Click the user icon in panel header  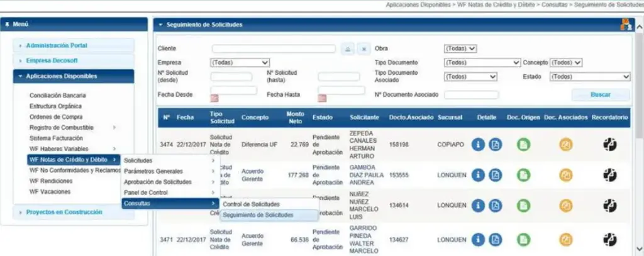[626, 25]
